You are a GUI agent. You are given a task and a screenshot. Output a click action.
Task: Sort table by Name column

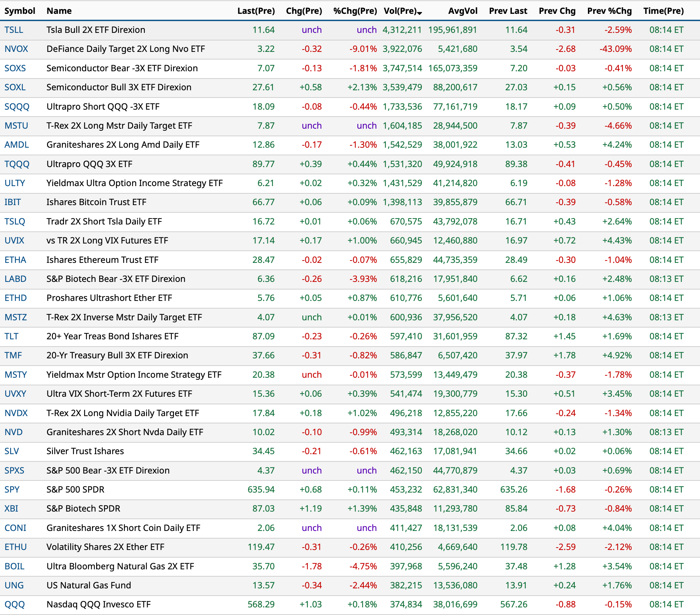[x=59, y=11]
